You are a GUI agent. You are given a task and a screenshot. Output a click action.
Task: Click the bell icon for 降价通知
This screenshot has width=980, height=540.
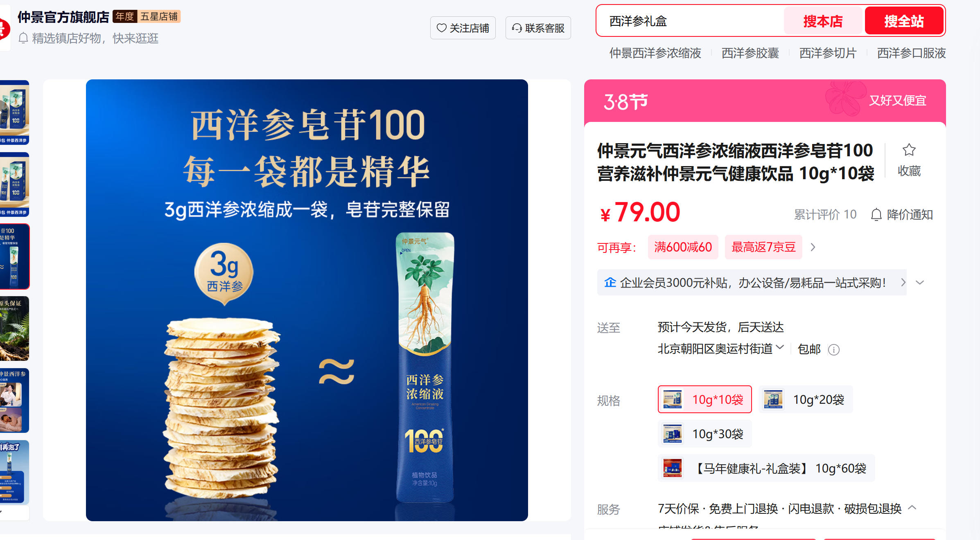coord(876,214)
